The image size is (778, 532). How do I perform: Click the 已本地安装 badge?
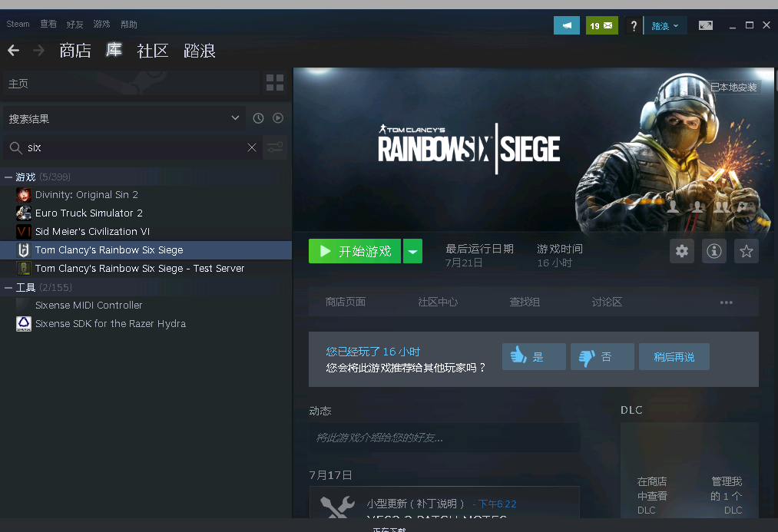(734, 88)
